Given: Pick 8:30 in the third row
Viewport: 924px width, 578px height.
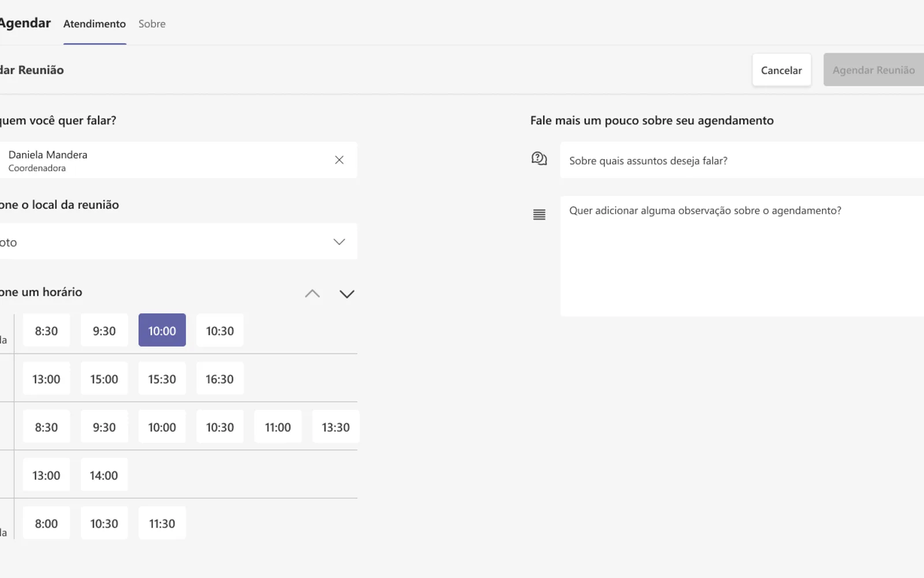Looking at the screenshot, I should coord(46,427).
